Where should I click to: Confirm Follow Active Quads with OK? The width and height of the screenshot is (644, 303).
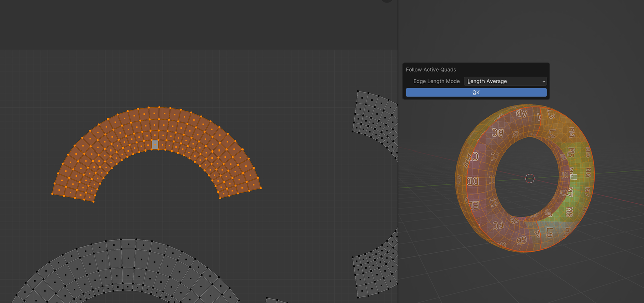coord(476,92)
